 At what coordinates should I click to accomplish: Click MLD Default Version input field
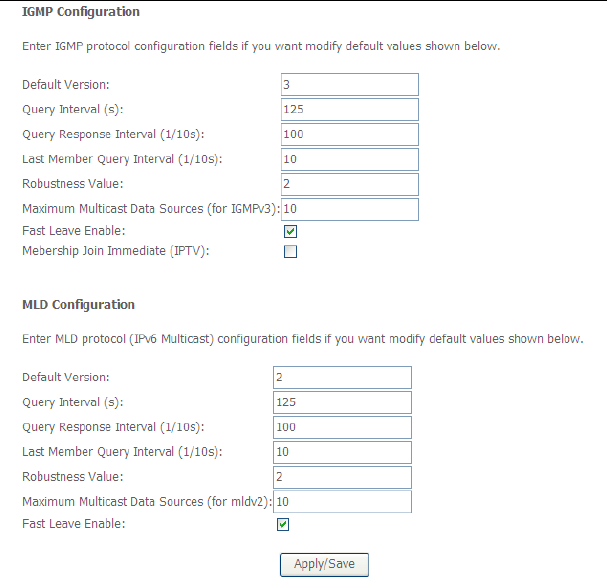tap(342, 377)
